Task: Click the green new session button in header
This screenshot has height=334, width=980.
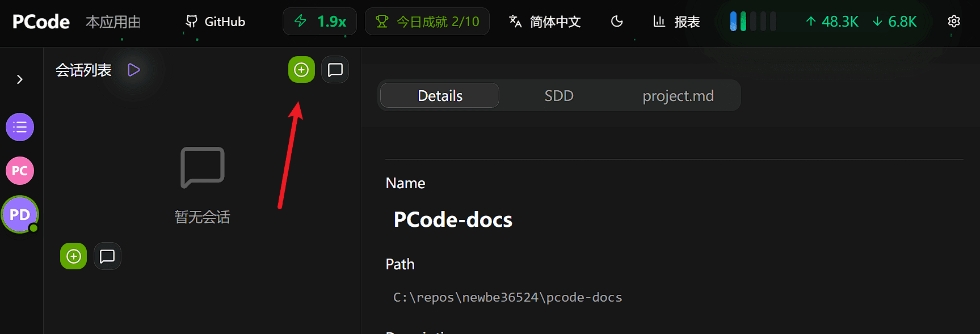Action: click(x=301, y=70)
